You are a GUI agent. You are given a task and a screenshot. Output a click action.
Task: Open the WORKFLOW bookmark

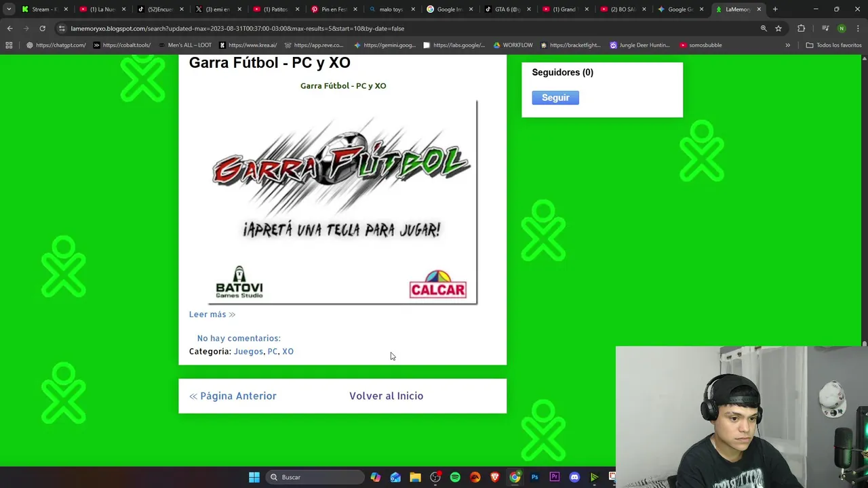pyautogui.click(x=513, y=45)
